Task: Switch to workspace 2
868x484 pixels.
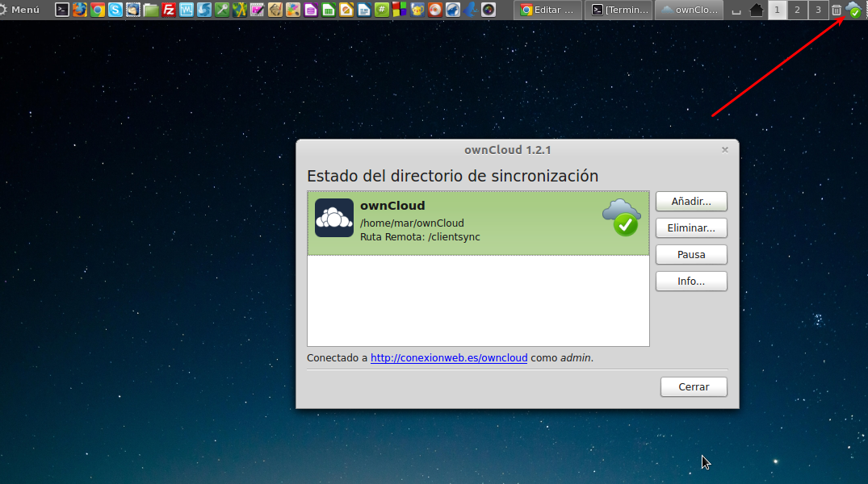Action: [x=796, y=10]
